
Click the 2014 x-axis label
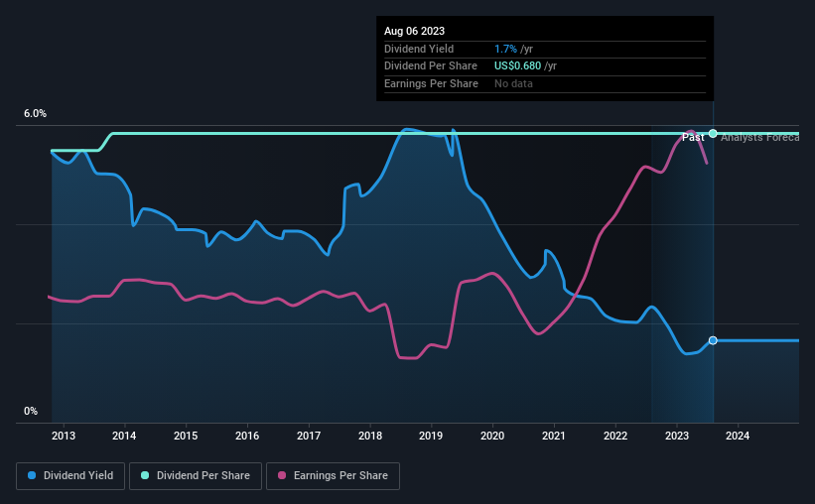click(124, 436)
